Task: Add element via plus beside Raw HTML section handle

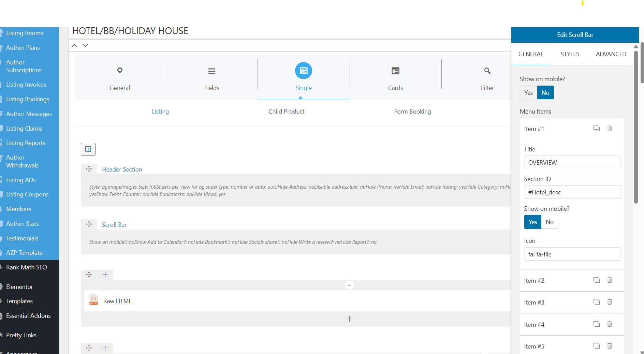Action: [x=105, y=275]
